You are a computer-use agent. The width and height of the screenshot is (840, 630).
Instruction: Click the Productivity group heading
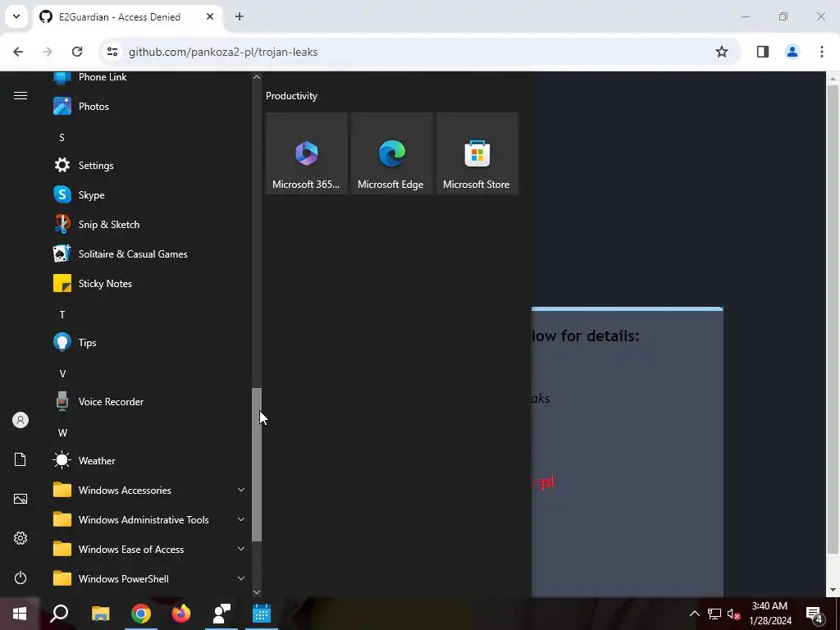(291, 96)
